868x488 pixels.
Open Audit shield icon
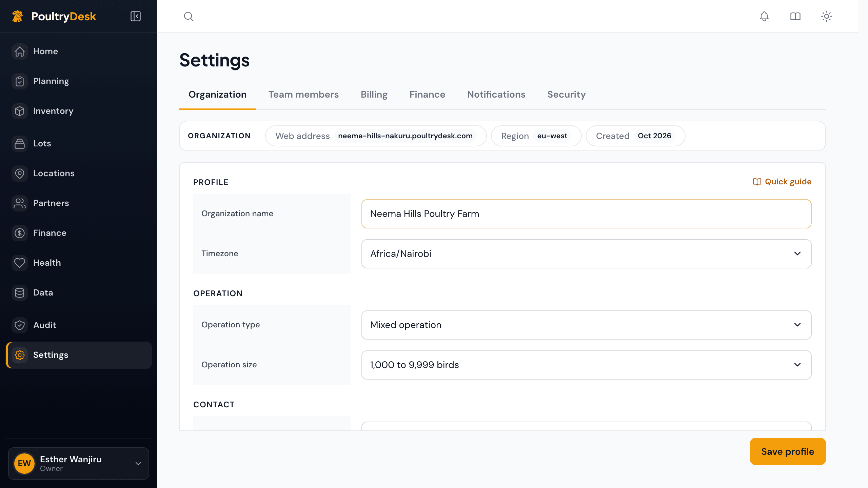20,325
